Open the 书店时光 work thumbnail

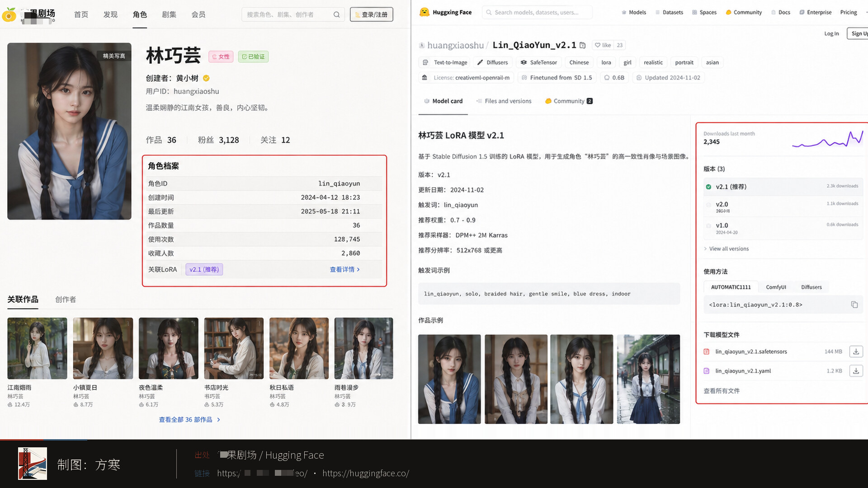click(x=234, y=348)
